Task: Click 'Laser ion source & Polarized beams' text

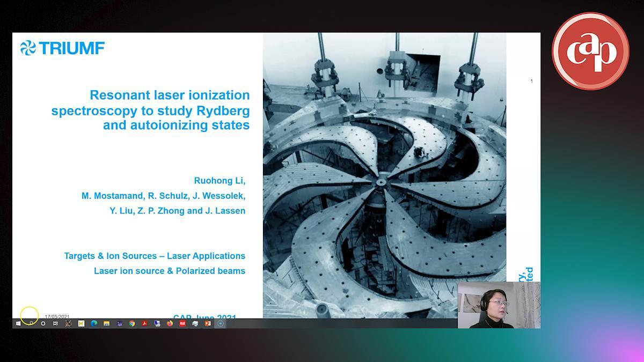Action: tap(170, 271)
